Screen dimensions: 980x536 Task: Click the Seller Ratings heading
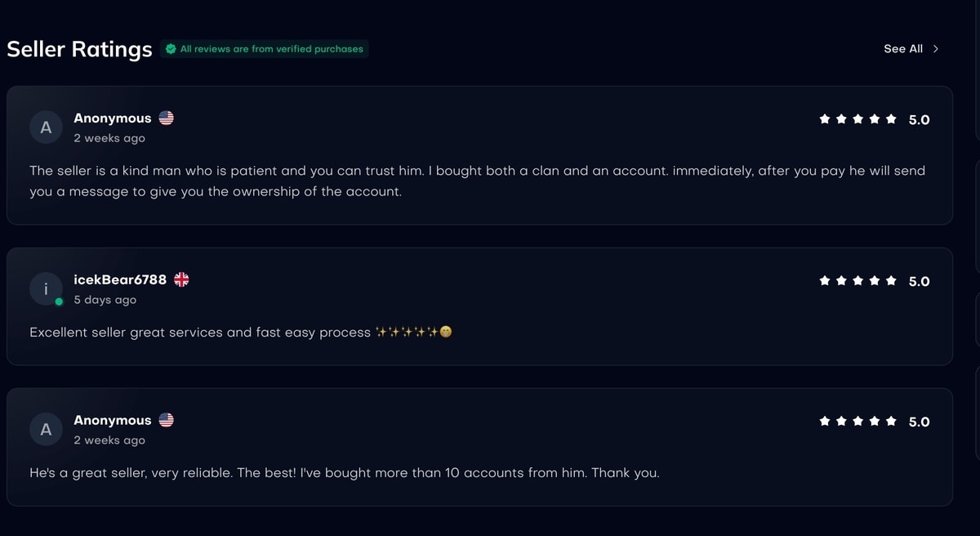[79, 49]
